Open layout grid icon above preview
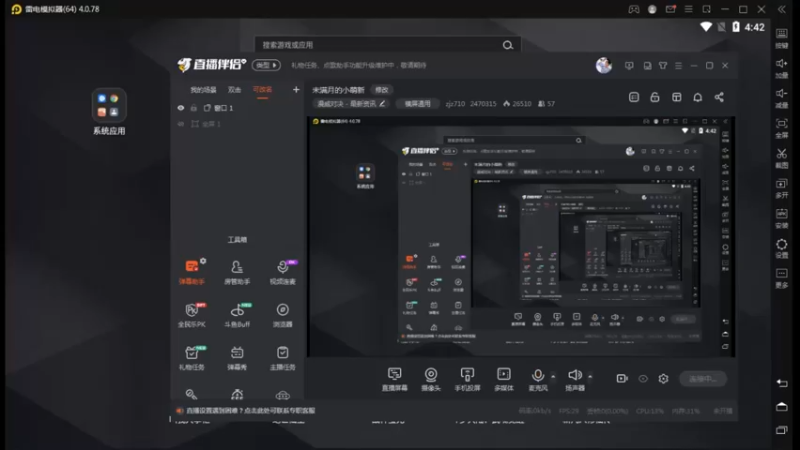The image size is (800, 450). coord(677,97)
